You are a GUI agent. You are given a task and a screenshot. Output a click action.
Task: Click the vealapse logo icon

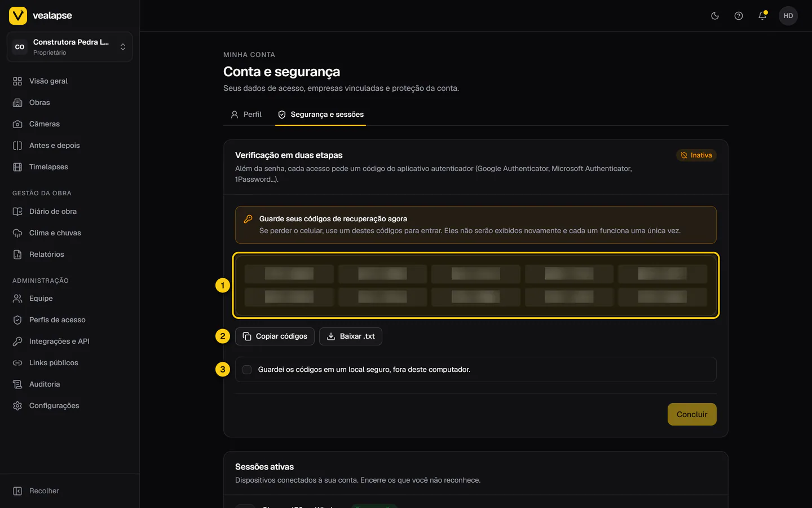[18, 16]
